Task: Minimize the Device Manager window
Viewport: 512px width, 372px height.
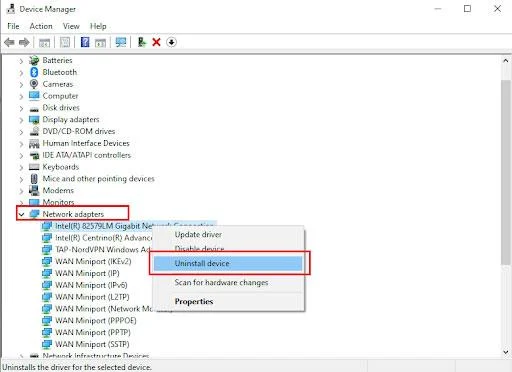Action: (x=438, y=9)
